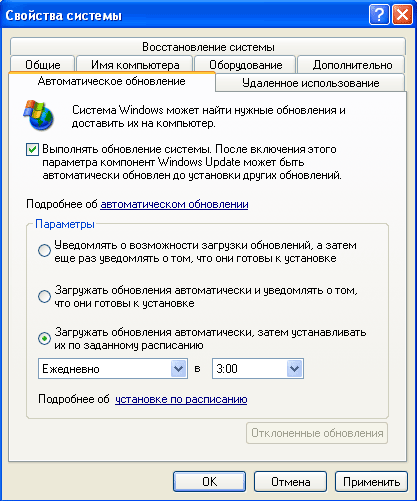Click the Отмена button
This screenshot has width=417, height=501.
[290, 482]
